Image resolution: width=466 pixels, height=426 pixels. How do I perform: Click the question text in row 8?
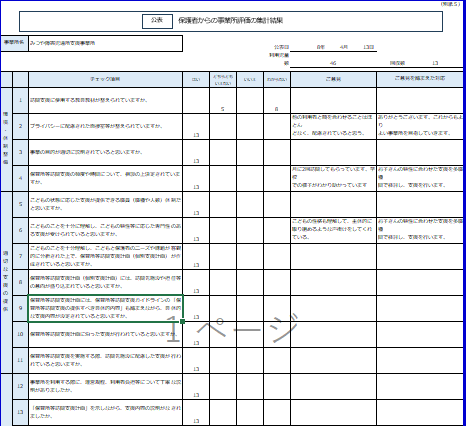click(105, 282)
